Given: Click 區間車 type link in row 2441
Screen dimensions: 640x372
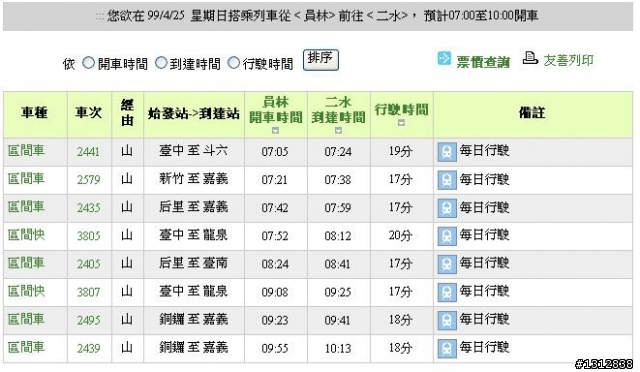Looking at the screenshot, I should [x=26, y=151].
